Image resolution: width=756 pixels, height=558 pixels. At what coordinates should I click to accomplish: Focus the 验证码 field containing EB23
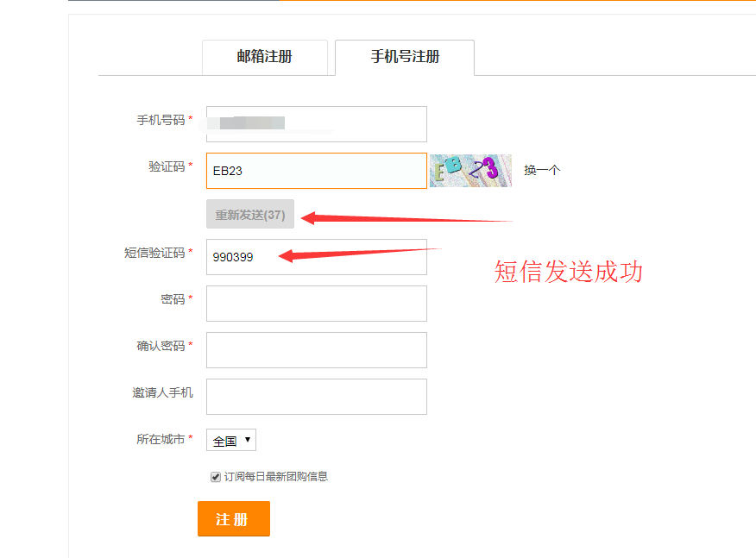click(x=316, y=171)
